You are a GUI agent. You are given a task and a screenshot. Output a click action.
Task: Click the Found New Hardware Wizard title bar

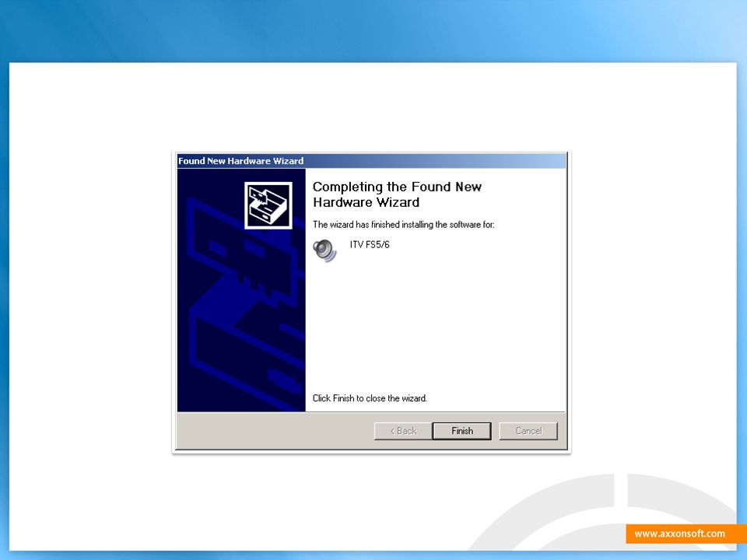(x=372, y=161)
